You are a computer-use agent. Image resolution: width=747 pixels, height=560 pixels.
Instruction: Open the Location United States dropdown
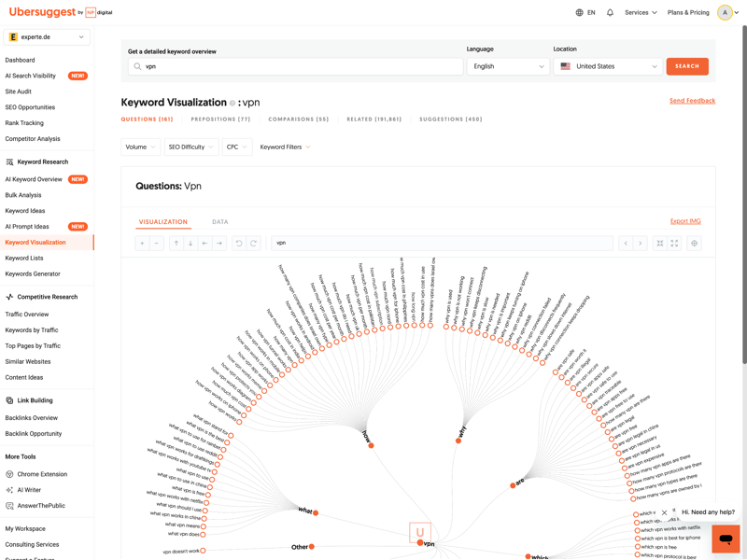click(x=608, y=66)
